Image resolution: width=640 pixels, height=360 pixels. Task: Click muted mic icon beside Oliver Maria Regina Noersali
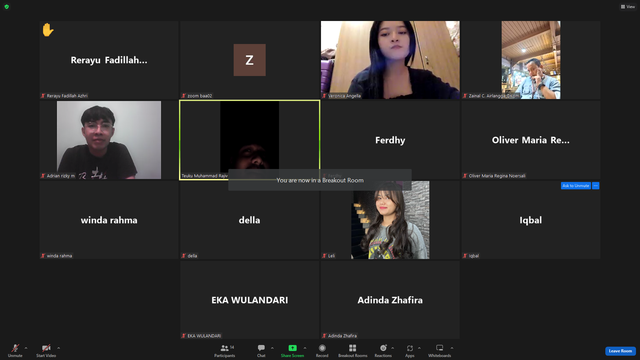[465, 176]
